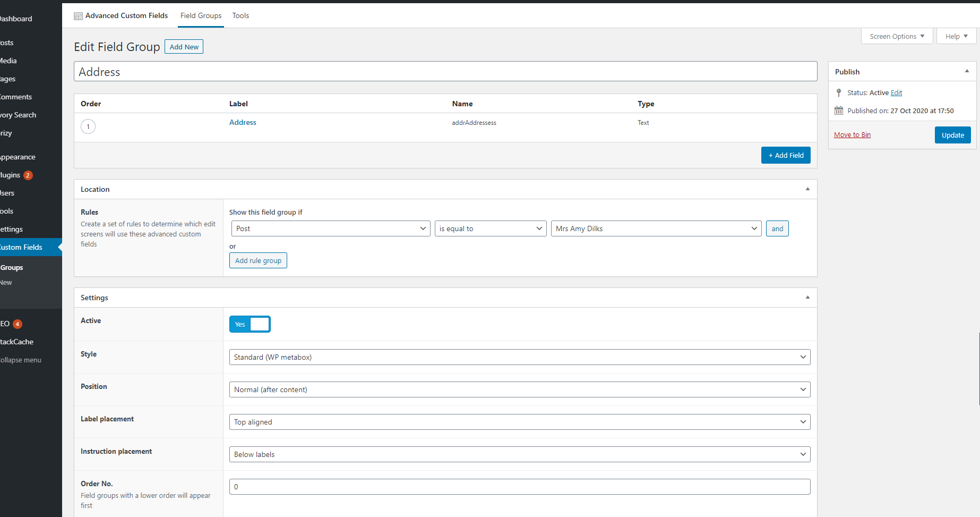This screenshot has height=517, width=980.
Task: Open Users in the sidebar
Action: pyautogui.click(x=31, y=193)
